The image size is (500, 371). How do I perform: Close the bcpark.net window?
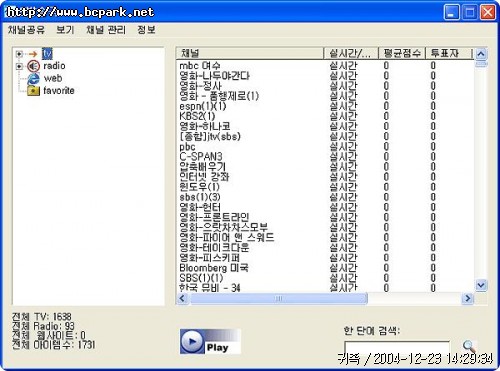tap(488, 12)
